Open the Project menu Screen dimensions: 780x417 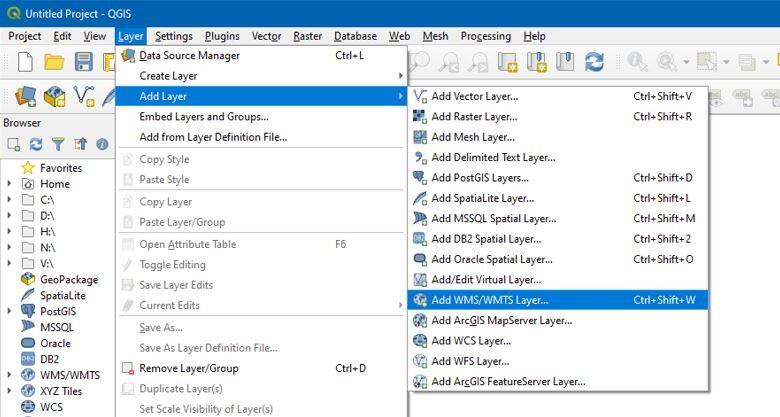[x=25, y=36]
